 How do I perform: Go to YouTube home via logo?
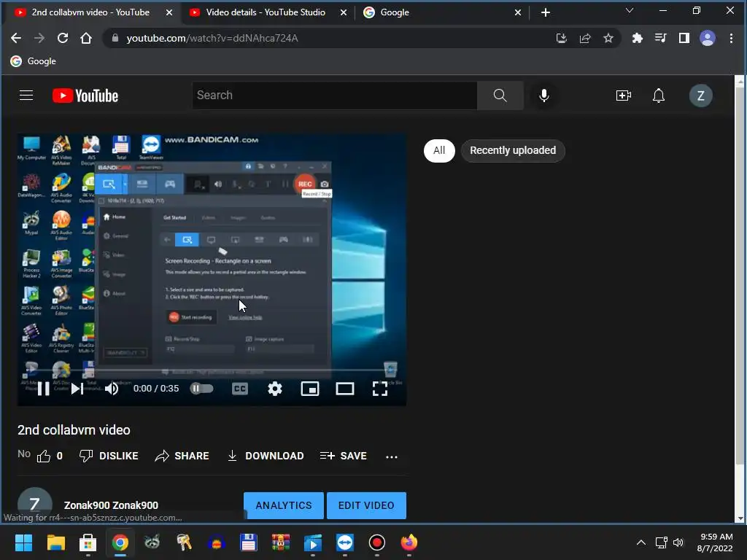(x=85, y=96)
